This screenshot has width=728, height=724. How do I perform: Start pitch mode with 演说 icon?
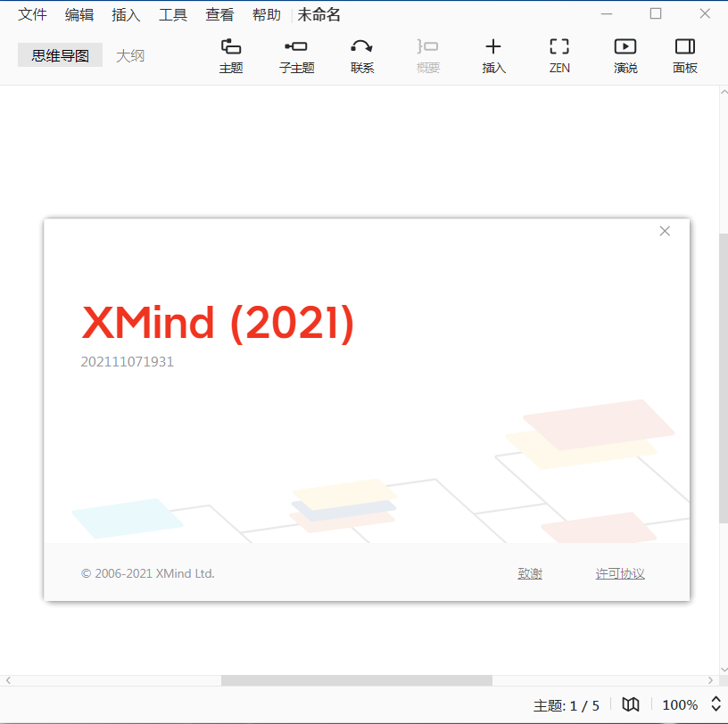[x=625, y=55]
